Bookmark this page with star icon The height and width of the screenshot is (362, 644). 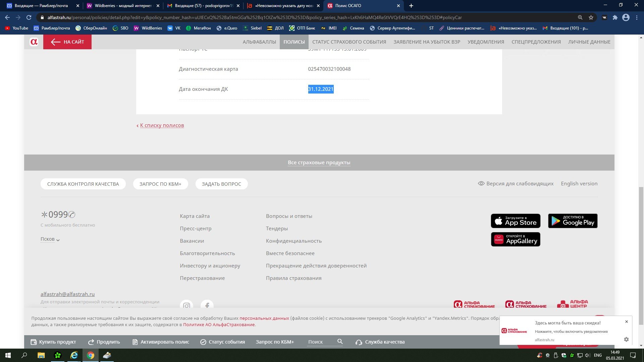(591, 17)
